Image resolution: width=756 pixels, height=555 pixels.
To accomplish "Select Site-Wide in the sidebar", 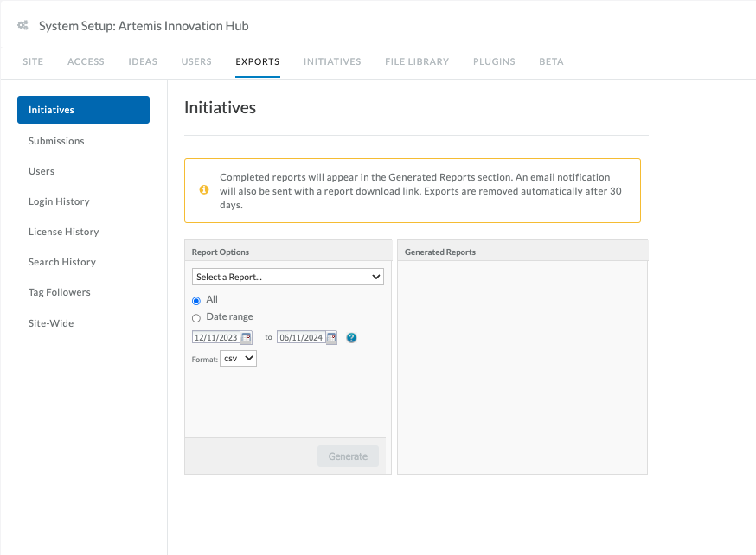I will click(x=51, y=323).
